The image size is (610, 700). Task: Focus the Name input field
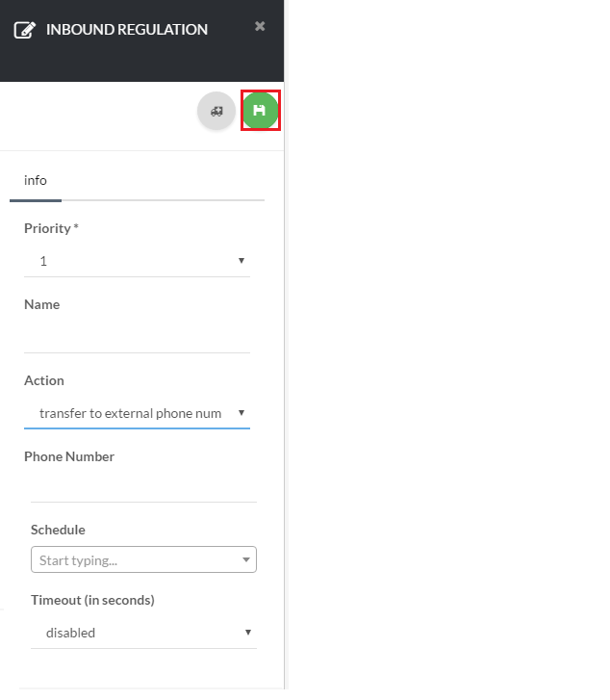[x=137, y=338]
